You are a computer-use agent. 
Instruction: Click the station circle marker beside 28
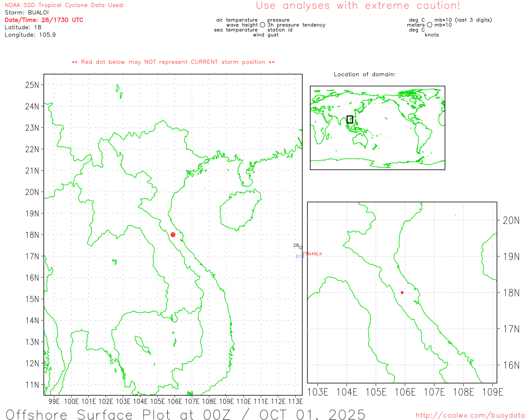(x=301, y=247)
